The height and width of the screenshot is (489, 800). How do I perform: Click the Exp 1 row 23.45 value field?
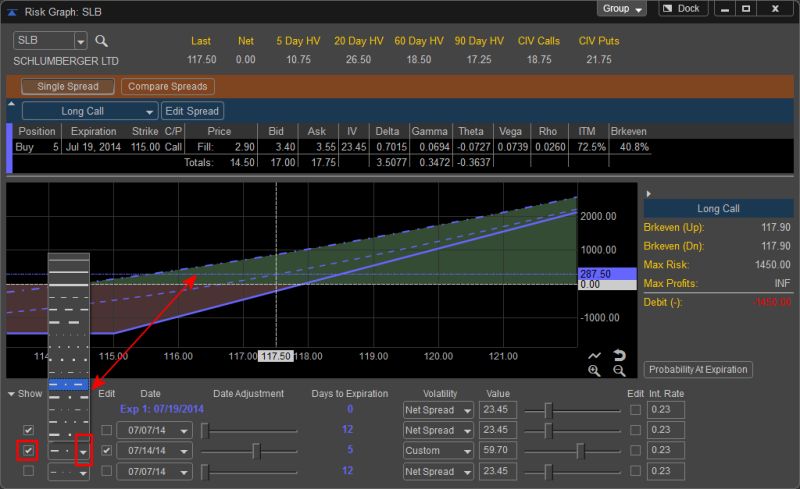coord(497,409)
